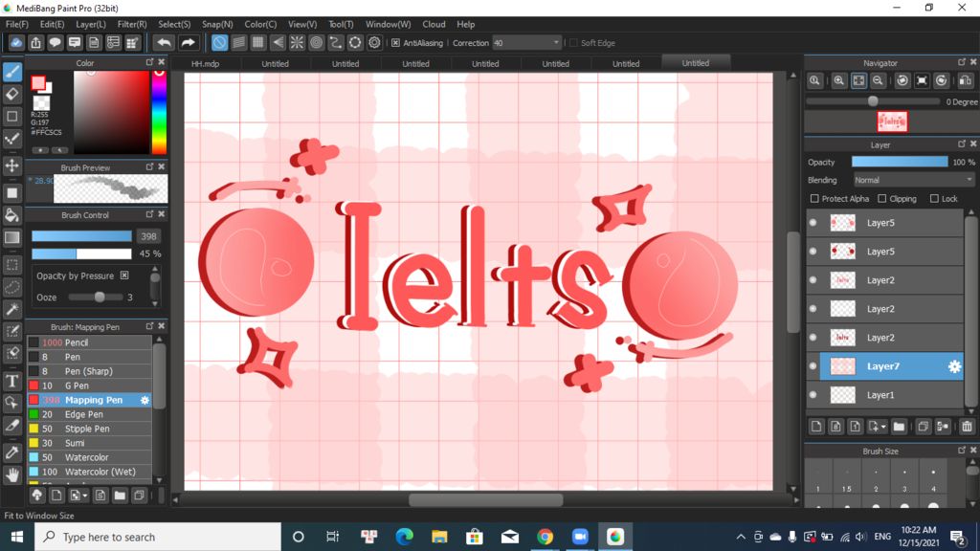Adjust the layer Opacity bar
The height and width of the screenshot is (551, 980).
pos(900,162)
